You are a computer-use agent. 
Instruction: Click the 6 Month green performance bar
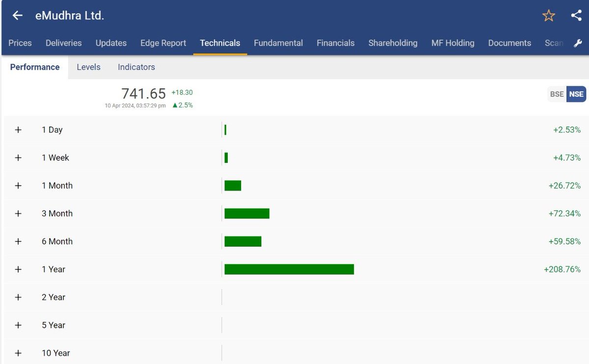(243, 241)
